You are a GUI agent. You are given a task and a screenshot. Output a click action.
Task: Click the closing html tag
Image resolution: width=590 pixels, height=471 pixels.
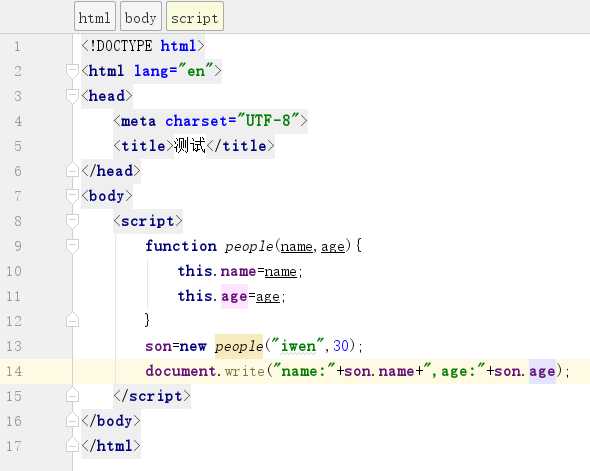[x=111, y=446]
